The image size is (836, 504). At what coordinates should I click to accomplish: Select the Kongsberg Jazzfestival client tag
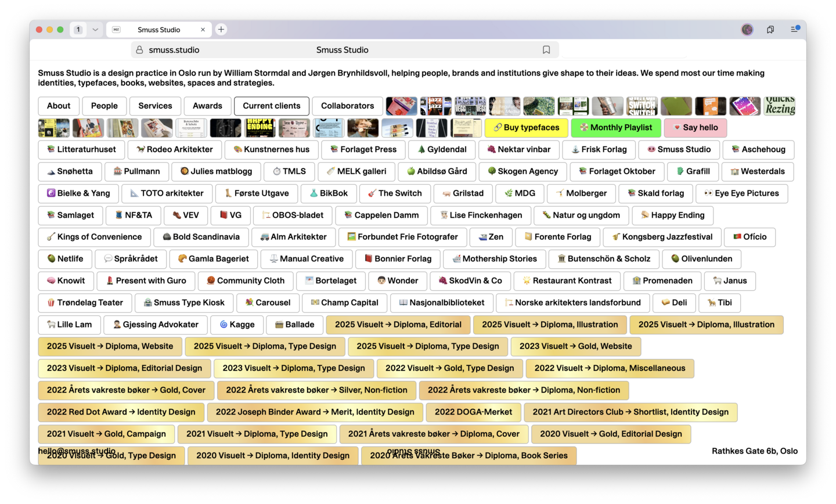point(662,237)
